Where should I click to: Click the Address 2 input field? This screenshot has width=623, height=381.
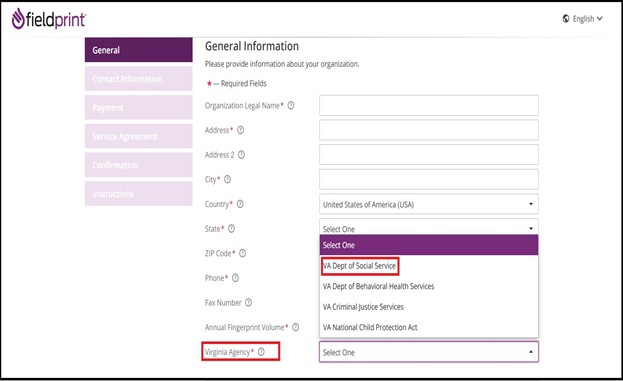tap(429, 155)
